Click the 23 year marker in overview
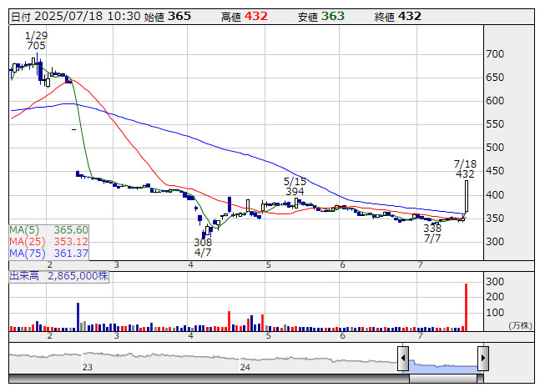545x392 pixels. [88, 367]
